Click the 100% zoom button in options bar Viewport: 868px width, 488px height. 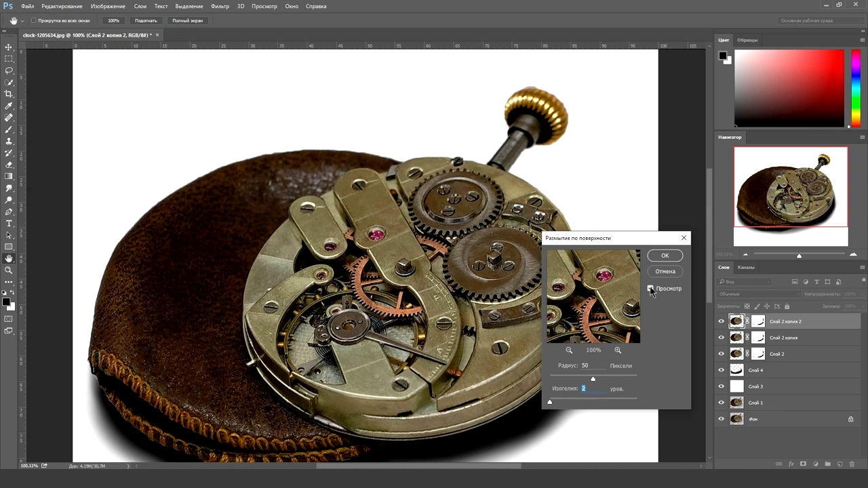[x=113, y=20]
